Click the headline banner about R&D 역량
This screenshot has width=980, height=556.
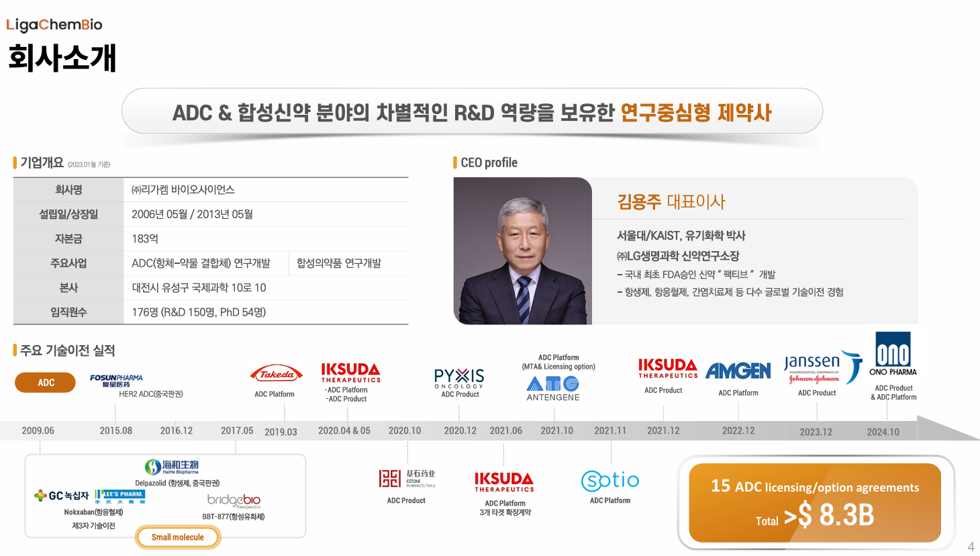pos(472,111)
